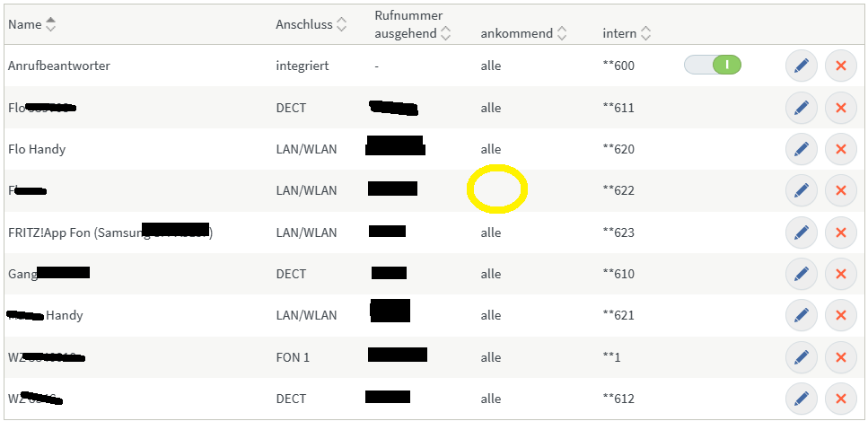Remove the Flo Handy device

coord(841,149)
